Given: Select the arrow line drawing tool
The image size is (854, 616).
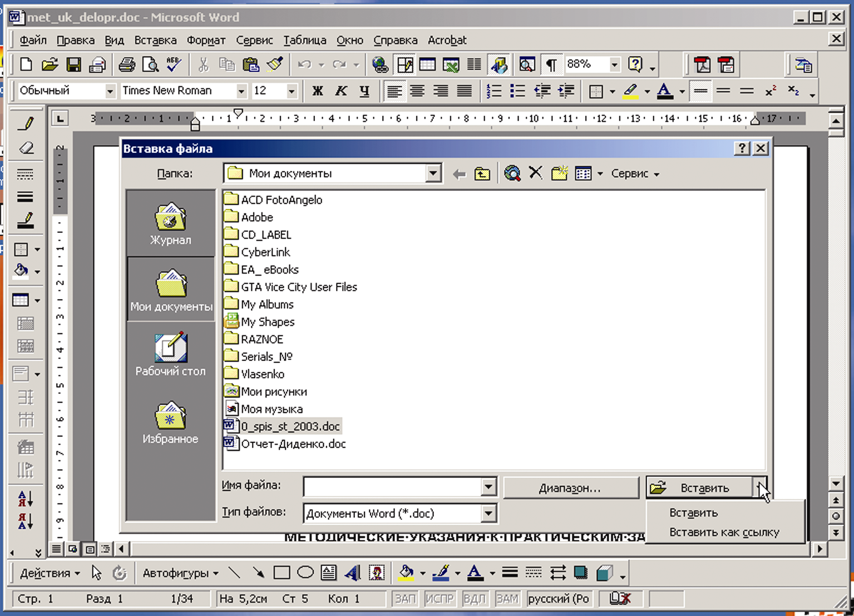Looking at the screenshot, I should coord(258,573).
